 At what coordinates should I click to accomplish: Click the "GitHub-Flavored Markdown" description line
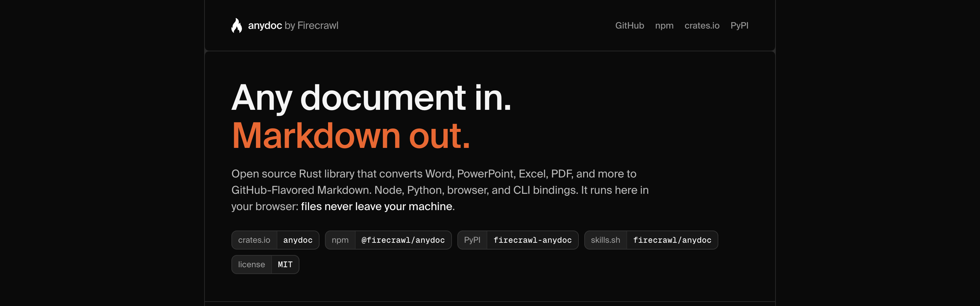pos(440,190)
